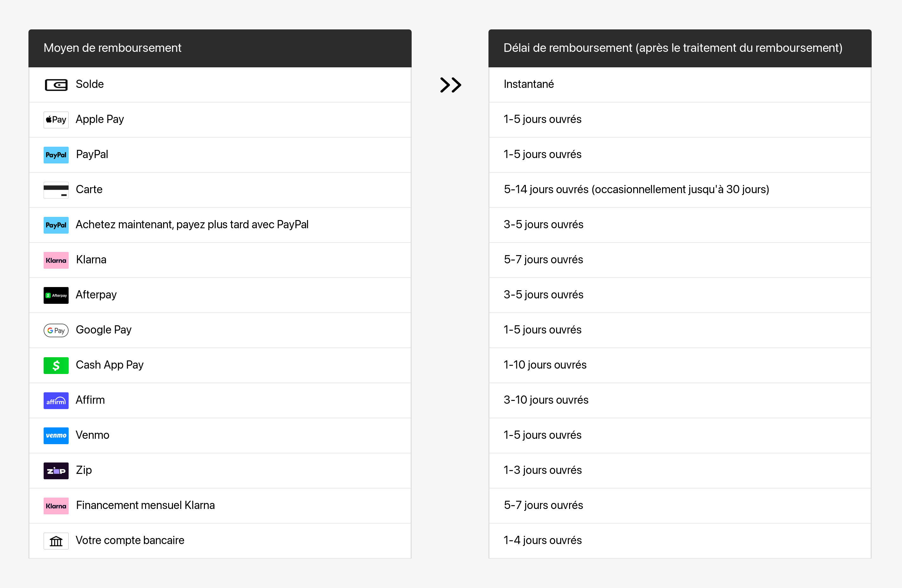Click the bank building icon
Screen dimensions: 902x588
tap(56, 541)
